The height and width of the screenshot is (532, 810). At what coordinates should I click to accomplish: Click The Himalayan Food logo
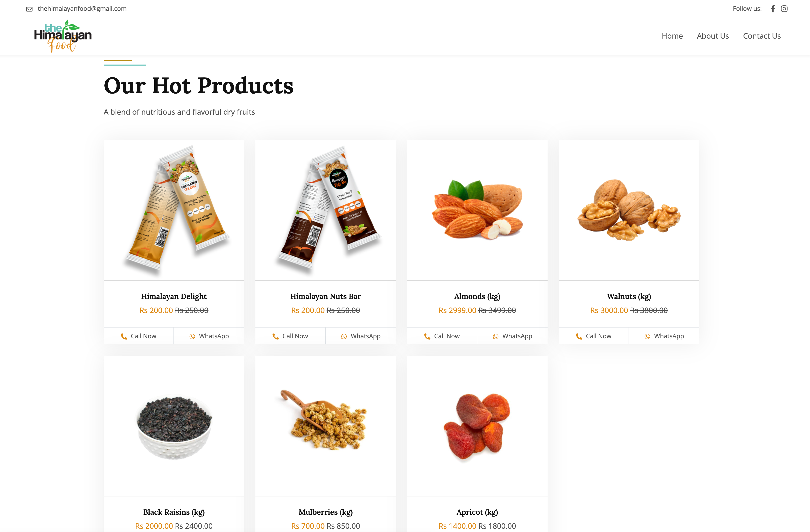(x=63, y=36)
